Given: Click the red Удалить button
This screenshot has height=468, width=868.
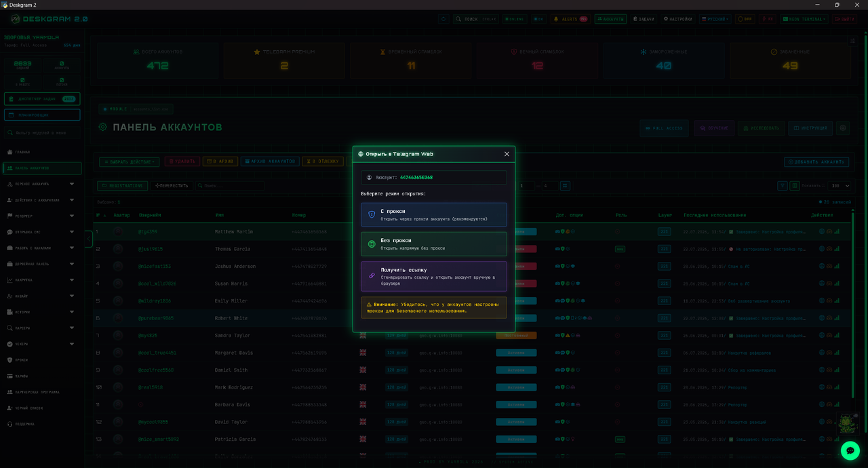Looking at the screenshot, I should tap(182, 161).
